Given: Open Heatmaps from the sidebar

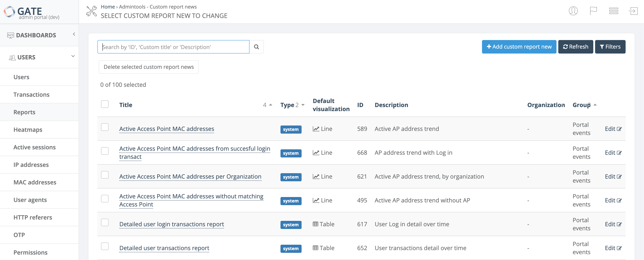Looking at the screenshot, I should pyautogui.click(x=28, y=130).
